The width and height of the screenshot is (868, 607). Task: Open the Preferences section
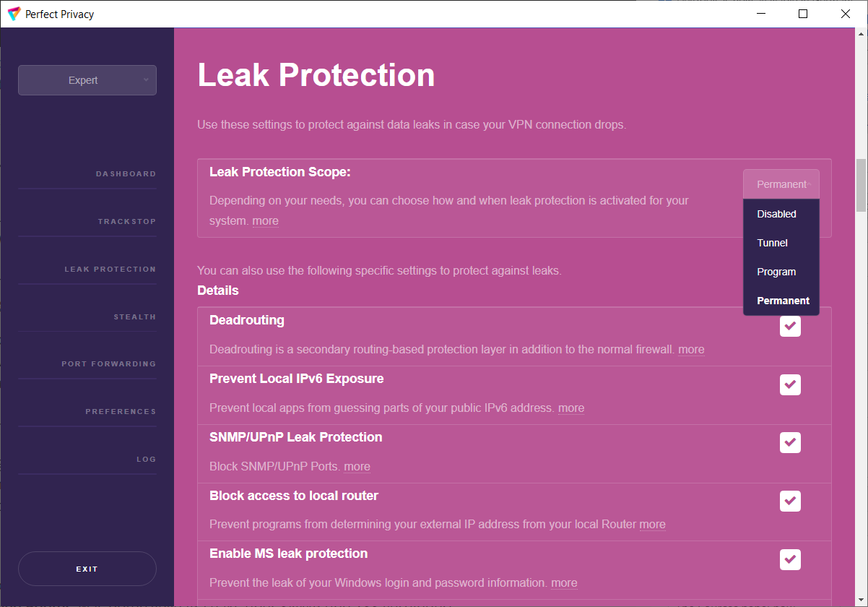[121, 412]
